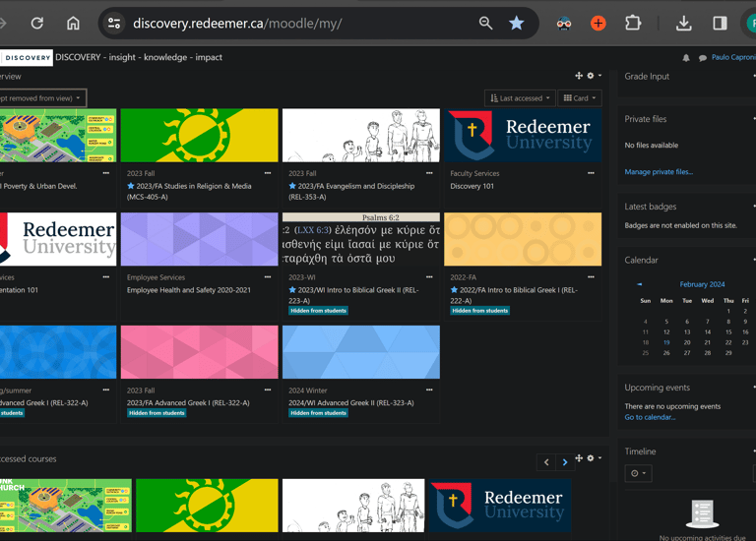Open the purple triangle pattern course thumbnail
The height and width of the screenshot is (541, 756).
tap(200, 239)
